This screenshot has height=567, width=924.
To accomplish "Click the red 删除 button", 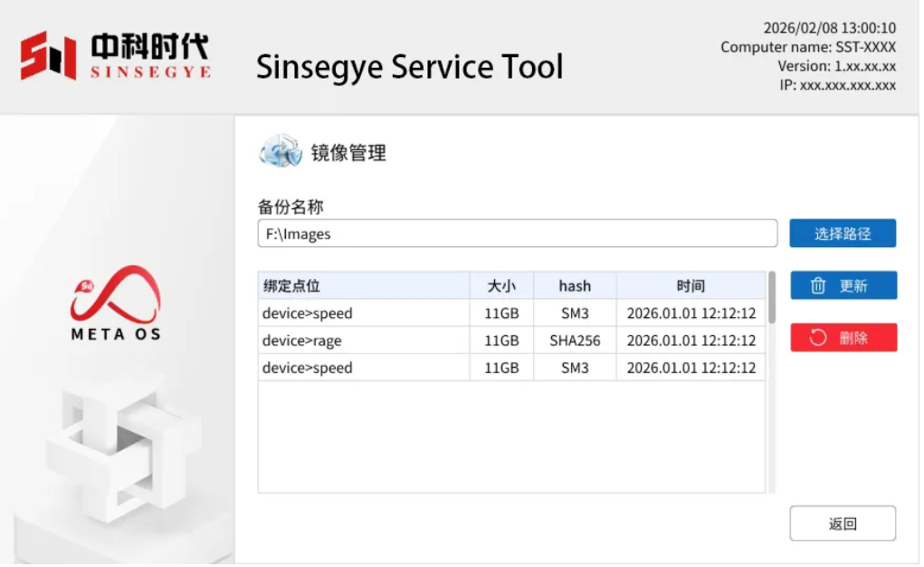I will coord(843,338).
